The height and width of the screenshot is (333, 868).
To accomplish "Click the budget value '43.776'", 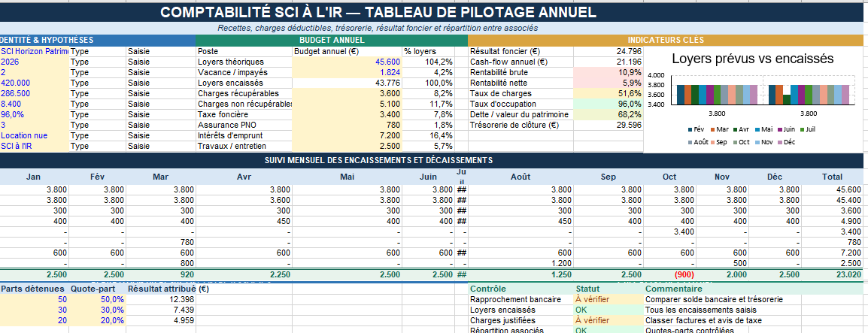I will [x=347, y=83].
